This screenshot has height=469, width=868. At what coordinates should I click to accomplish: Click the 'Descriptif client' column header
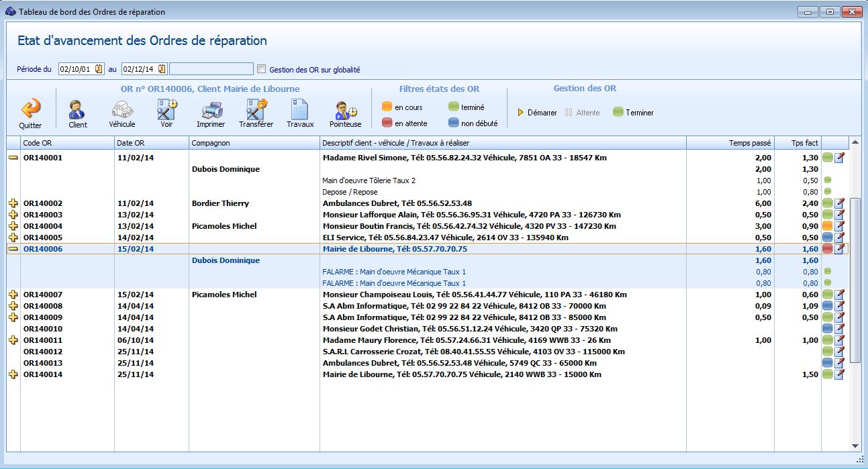[x=503, y=143]
